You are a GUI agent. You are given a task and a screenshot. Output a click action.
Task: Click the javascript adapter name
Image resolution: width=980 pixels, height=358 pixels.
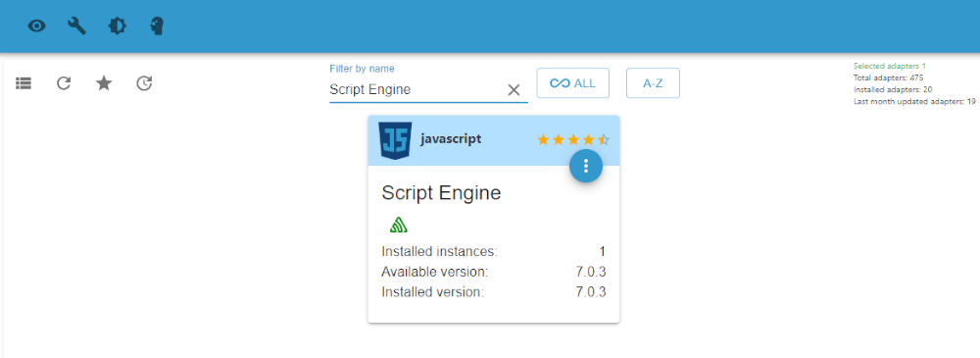(451, 139)
